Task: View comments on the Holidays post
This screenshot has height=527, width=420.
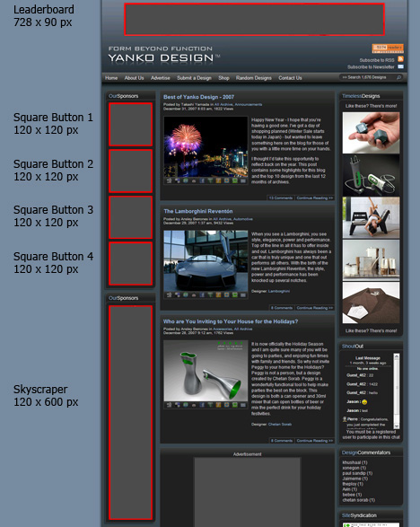Action: click(x=282, y=441)
